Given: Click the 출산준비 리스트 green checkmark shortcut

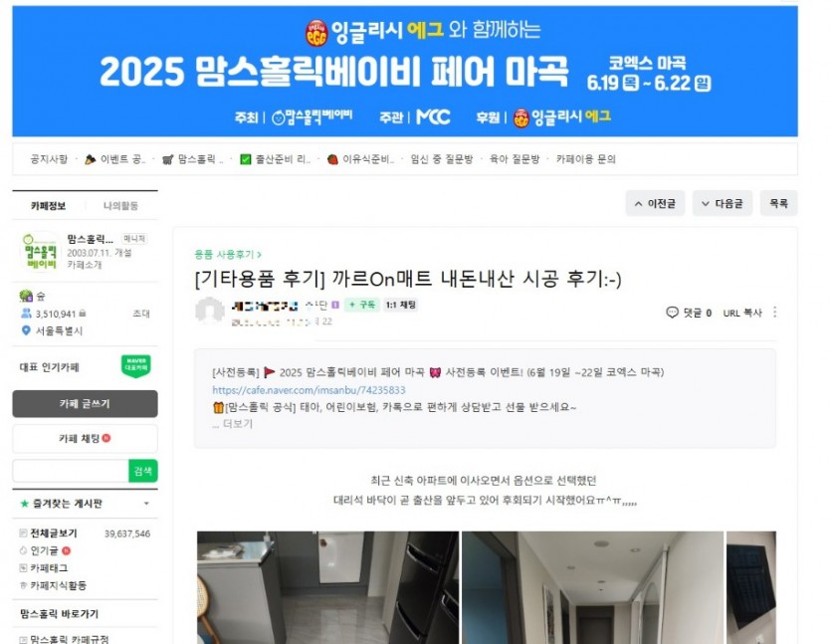Looking at the screenshot, I should pos(246,159).
